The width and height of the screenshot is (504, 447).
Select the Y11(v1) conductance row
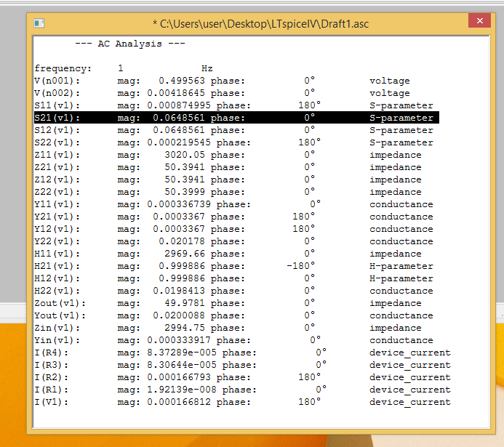tap(233, 204)
